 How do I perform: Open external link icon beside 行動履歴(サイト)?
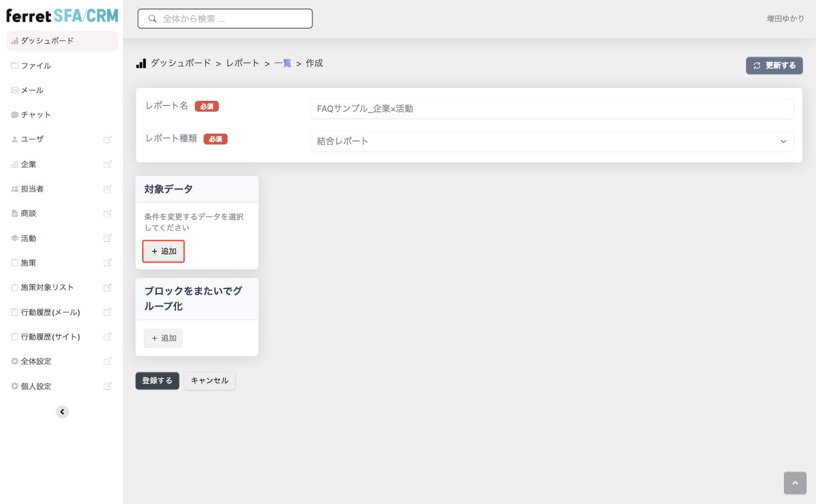click(x=107, y=337)
